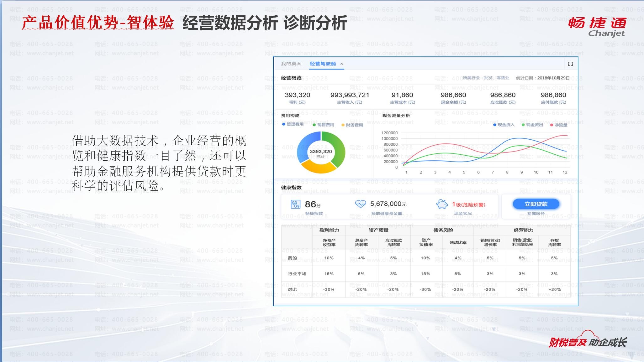Click the 1级(危险预警) warning text

(x=468, y=204)
